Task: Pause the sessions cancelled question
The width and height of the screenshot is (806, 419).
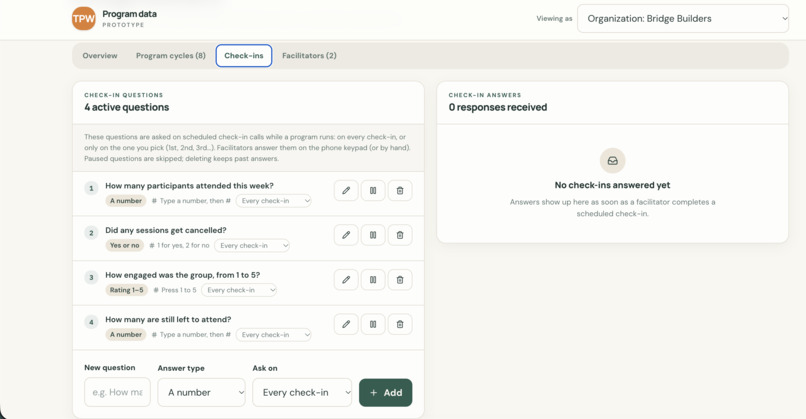Action: click(x=373, y=235)
